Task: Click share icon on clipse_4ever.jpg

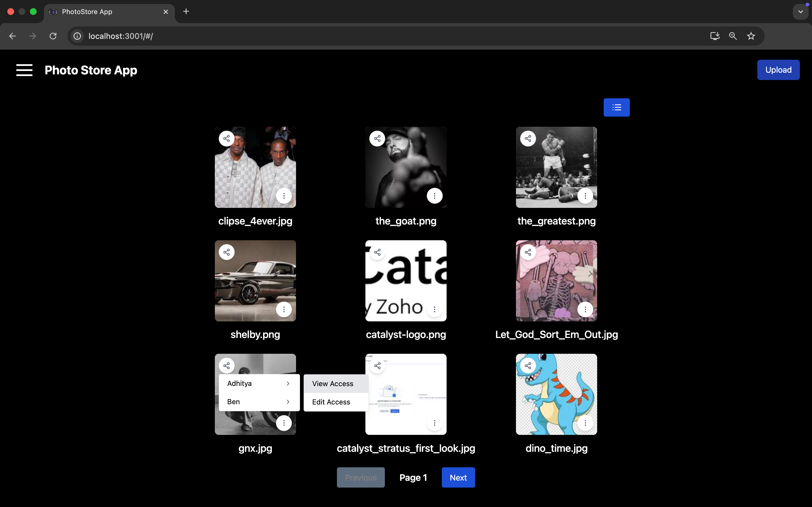Action: pos(227,139)
